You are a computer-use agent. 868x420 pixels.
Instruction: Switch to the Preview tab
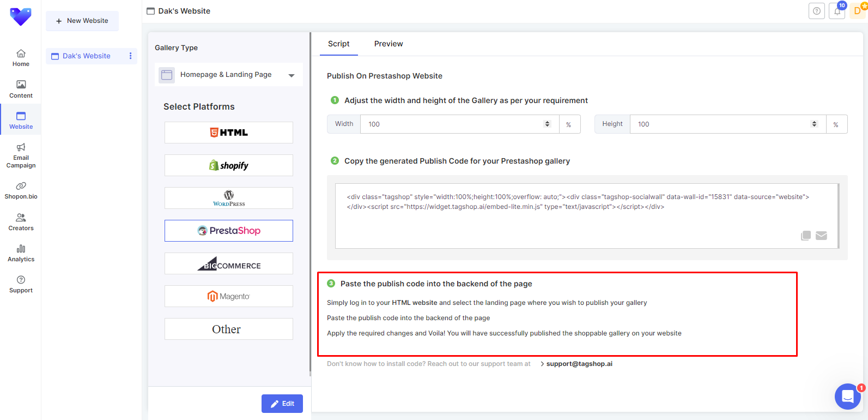(389, 44)
